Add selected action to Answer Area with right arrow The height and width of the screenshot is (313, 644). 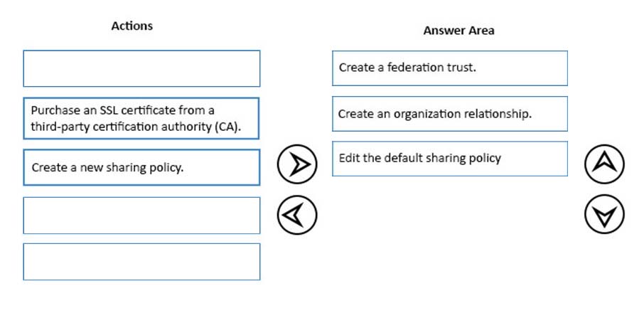pos(297,164)
